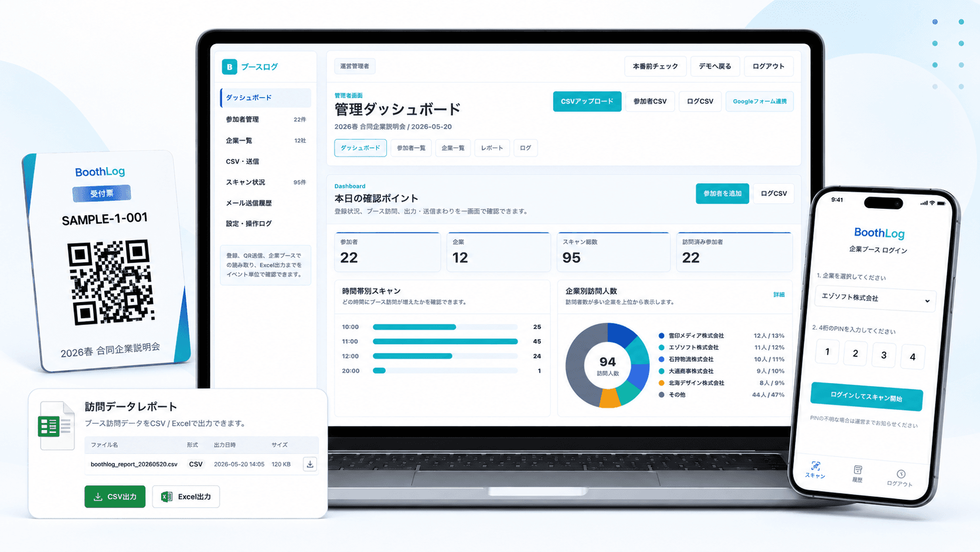
Task: Click the 12:00 scan progress bar
Action: tap(445, 356)
